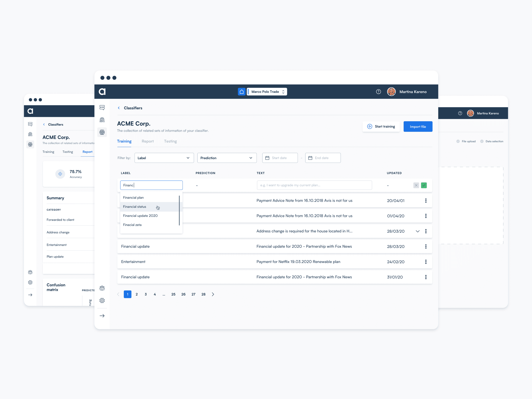
Task: Click the text input with upgrade plan placeholder
Action: [x=314, y=185]
